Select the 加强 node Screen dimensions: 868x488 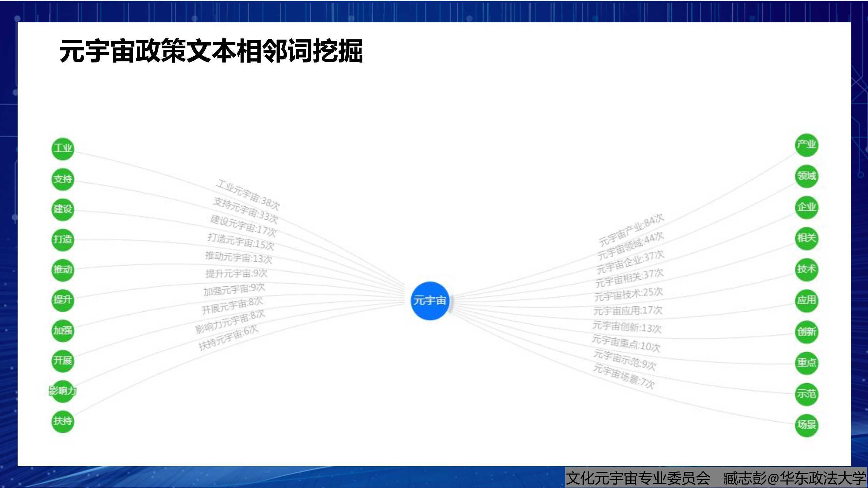(x=63, y=331)
